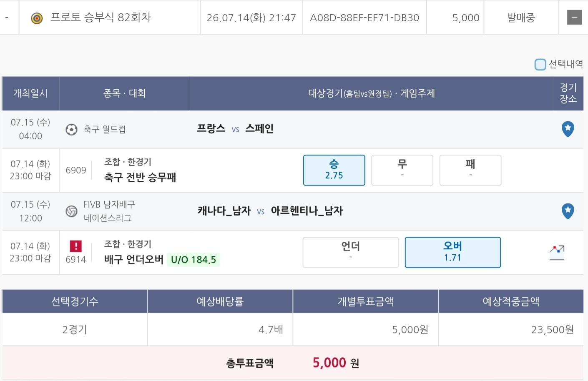Toggle the 선택내역 checkbox
588x381 pixels.
click(540, 64)
